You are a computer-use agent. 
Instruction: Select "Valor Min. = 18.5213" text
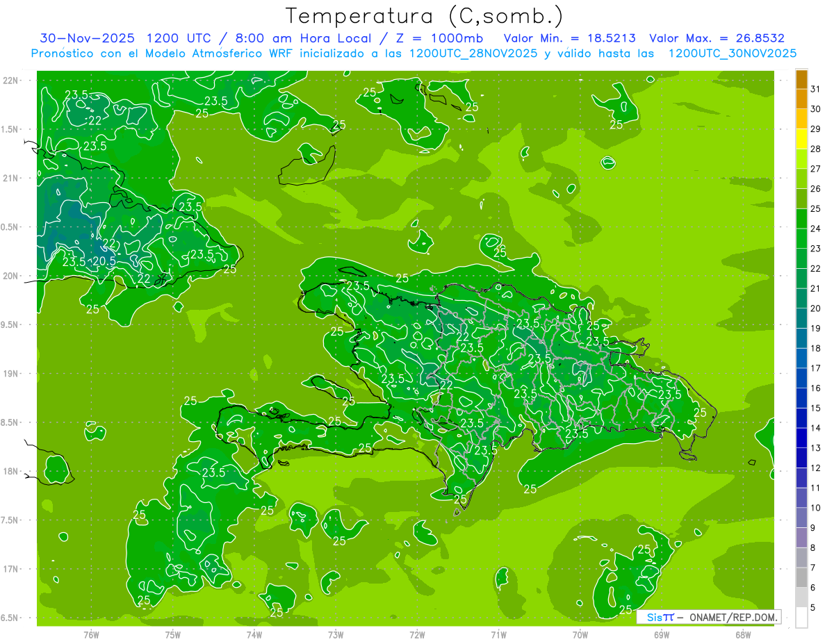pyautogui.click(x=569, y=38)
